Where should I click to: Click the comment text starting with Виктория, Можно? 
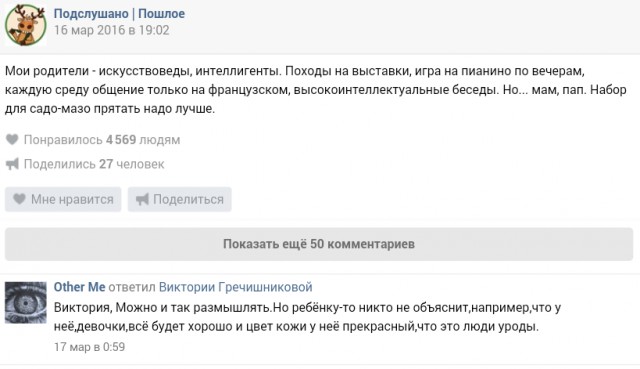point(307,317)
